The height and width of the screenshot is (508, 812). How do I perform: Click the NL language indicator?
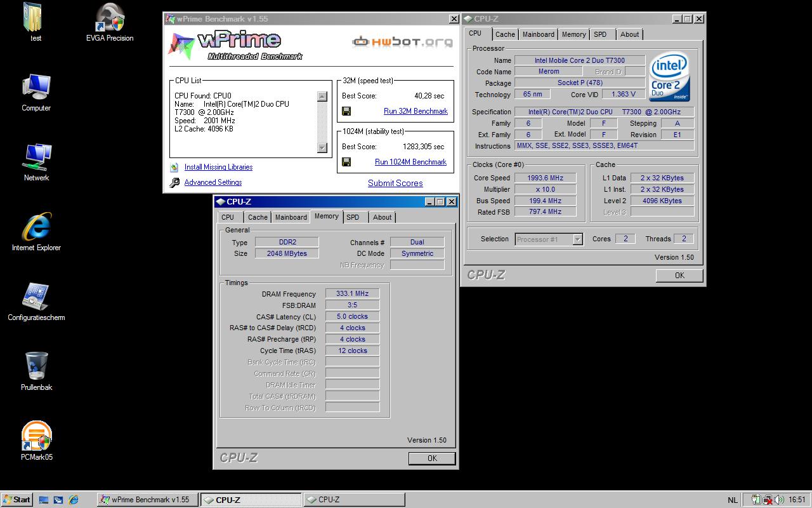point(732,500)
